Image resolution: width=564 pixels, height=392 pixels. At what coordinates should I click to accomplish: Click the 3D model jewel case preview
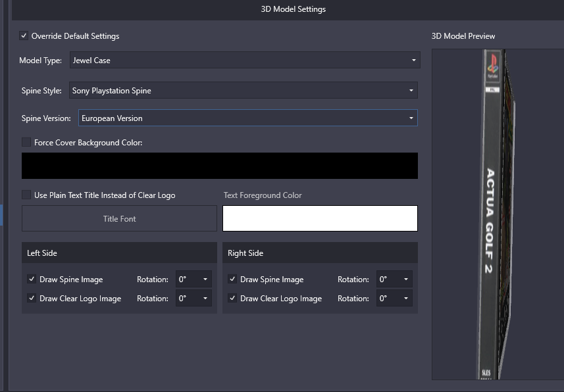click(496, 214)
